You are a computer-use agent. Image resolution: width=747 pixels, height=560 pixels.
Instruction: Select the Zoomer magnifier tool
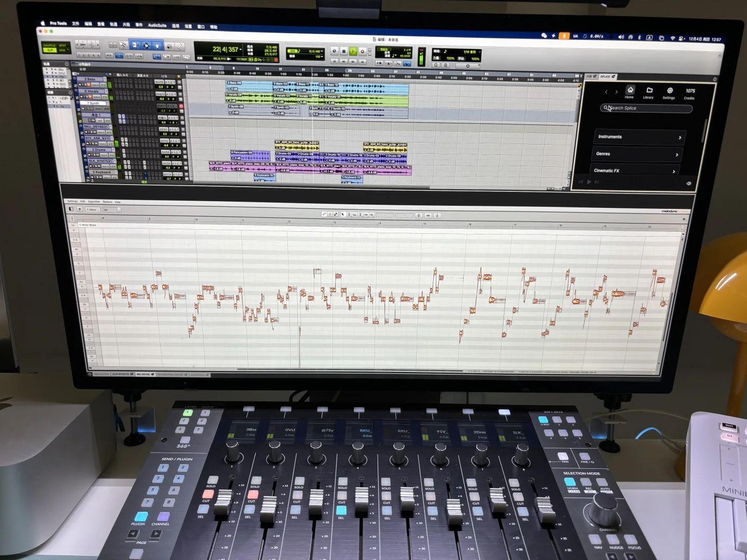(x=122, y=45)
